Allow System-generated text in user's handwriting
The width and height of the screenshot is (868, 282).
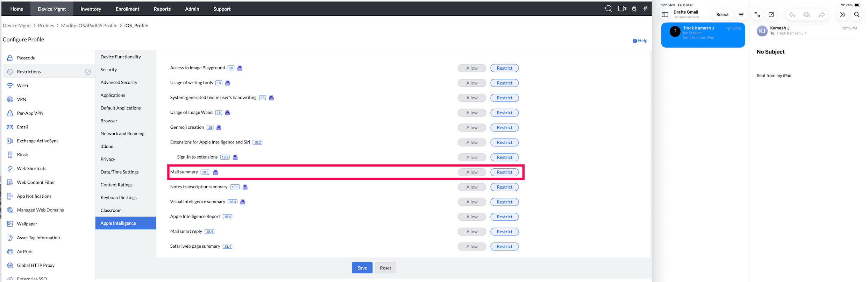(x=472, y=98)
